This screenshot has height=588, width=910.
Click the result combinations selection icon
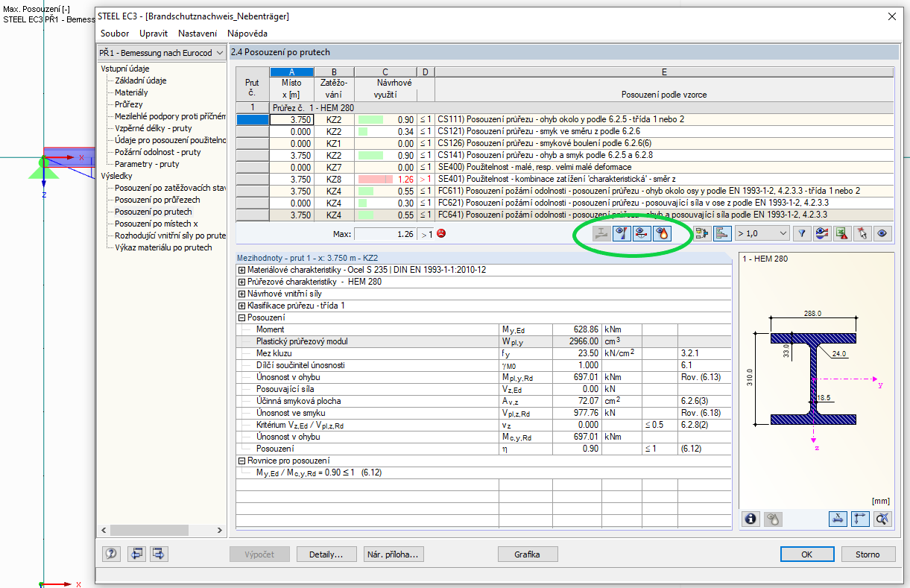(701, 233)
